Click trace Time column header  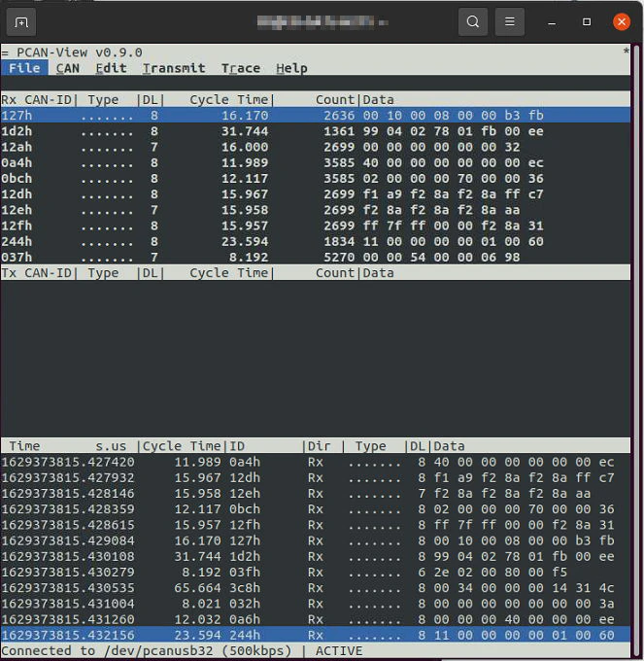click(x=24, y=446)
